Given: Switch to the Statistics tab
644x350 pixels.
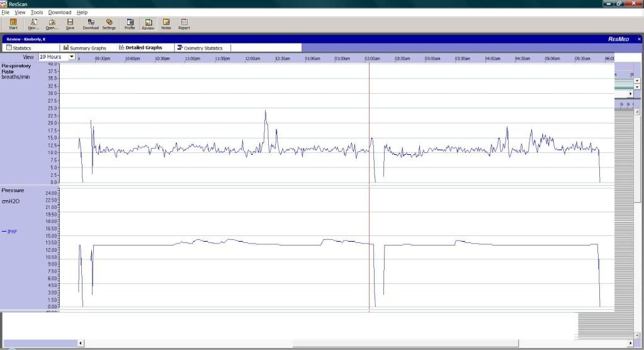Looking at the screenshot, I should pyautogui.click(x=22, y=48).
